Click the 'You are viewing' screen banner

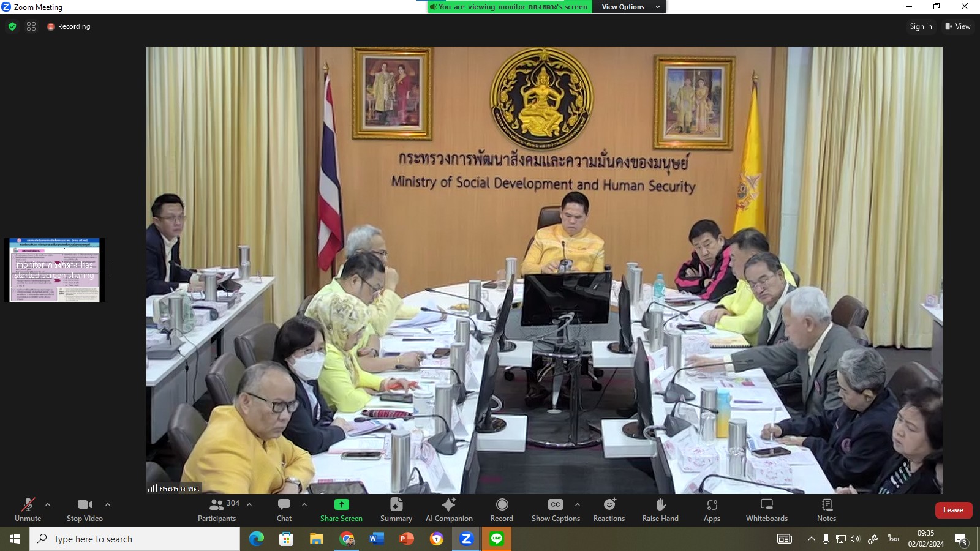pyautogui.click(x=510, y=7)
